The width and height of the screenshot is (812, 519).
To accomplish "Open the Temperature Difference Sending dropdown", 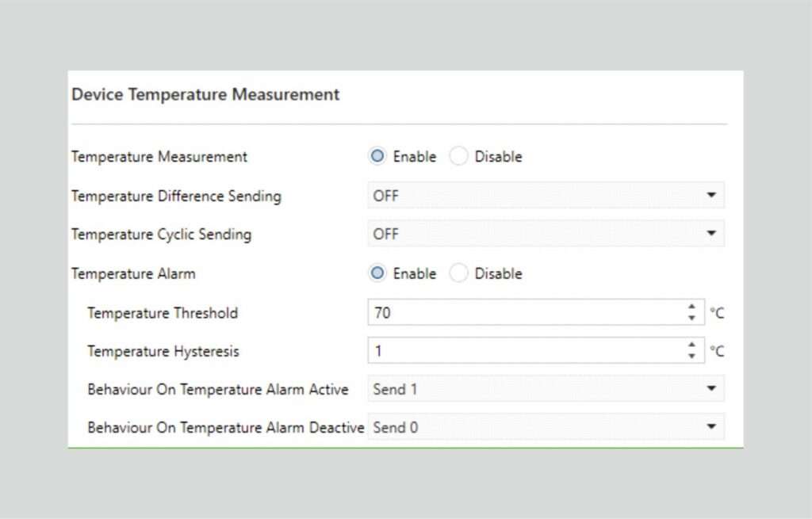I will [x=546, y=196].
